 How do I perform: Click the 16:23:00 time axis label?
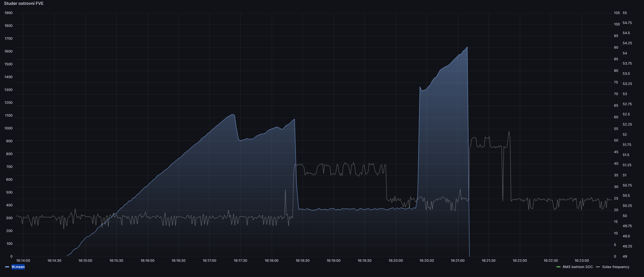tap(582, 261)
